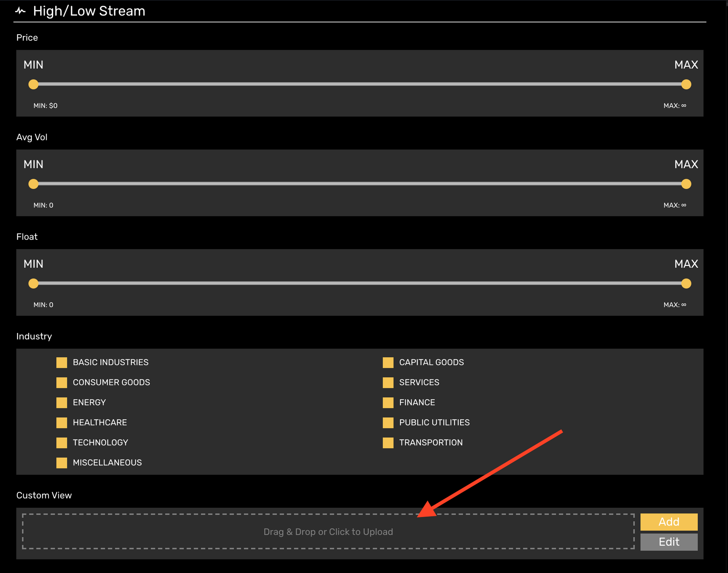Toggle the Capital Goods checkbox
The height and width of the screenshot is (573, 728).
point(388,362)
